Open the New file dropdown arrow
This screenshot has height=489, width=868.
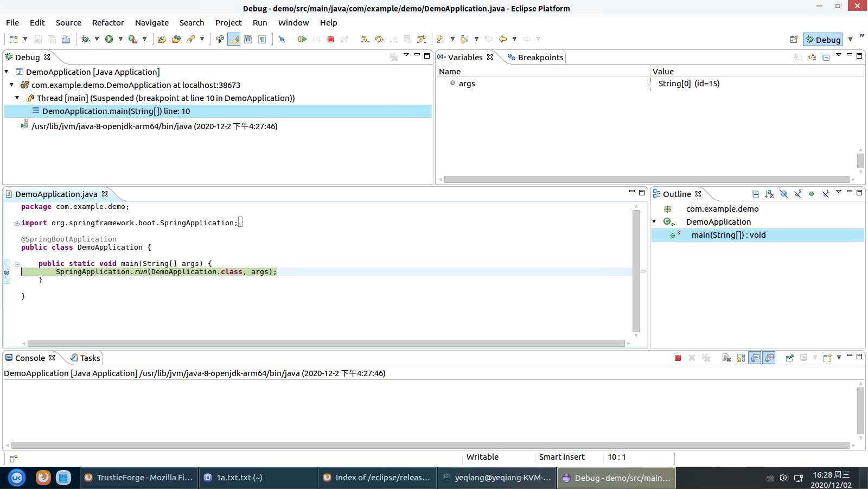(x=25, y=39)
